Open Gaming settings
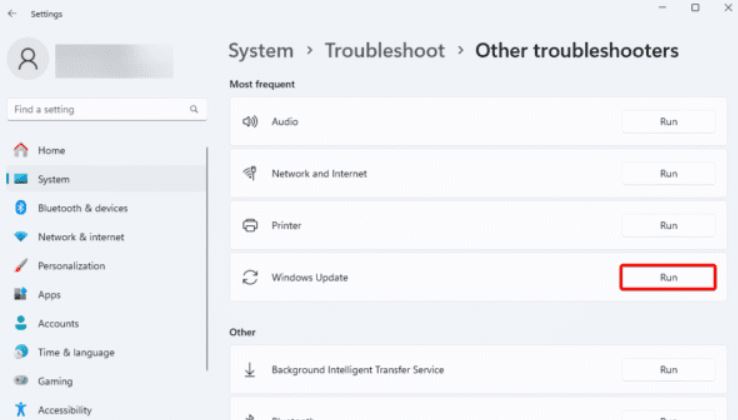The image size is (738, 420). click(x=106, y=381)
